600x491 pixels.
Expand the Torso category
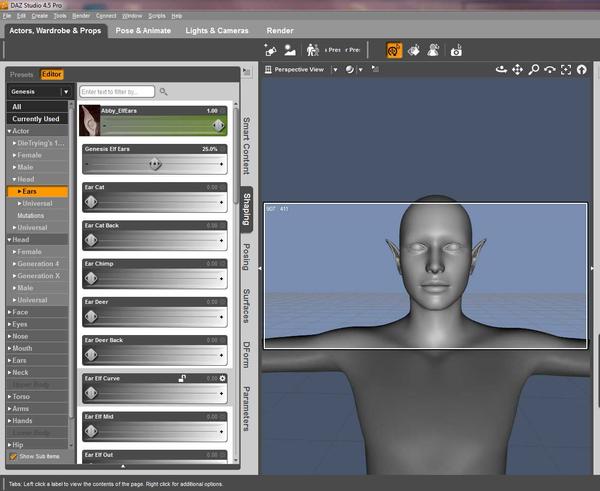(10, 396)
